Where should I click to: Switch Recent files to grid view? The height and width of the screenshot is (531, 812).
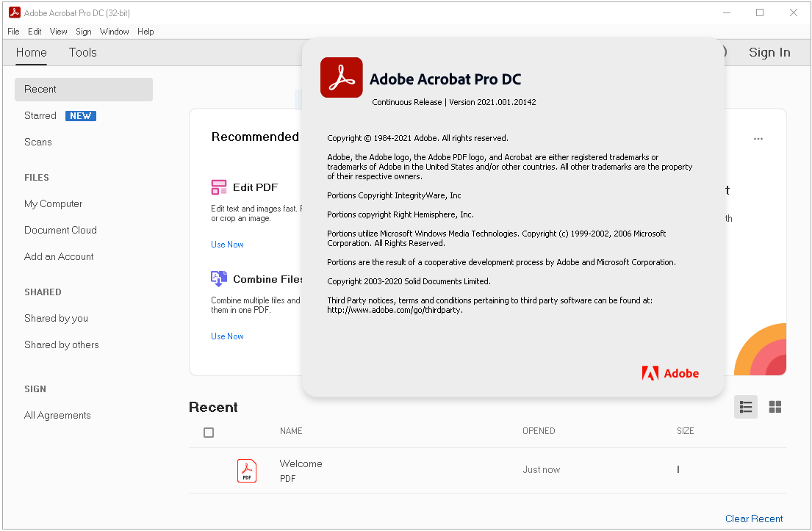click(x=775, y=408)
